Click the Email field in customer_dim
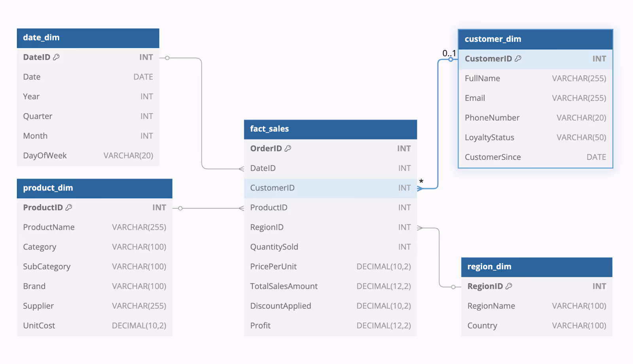This screenshot has width=633, height=364. 535,99
